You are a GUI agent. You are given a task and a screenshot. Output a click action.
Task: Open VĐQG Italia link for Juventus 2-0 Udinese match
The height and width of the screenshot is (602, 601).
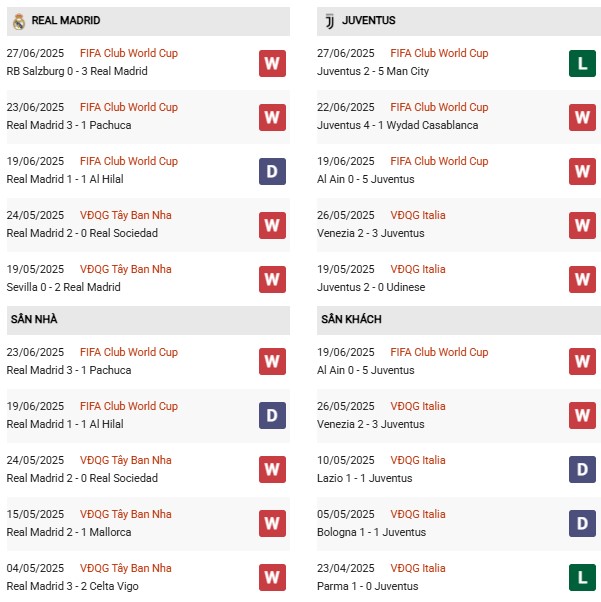(x=418, y=269)
